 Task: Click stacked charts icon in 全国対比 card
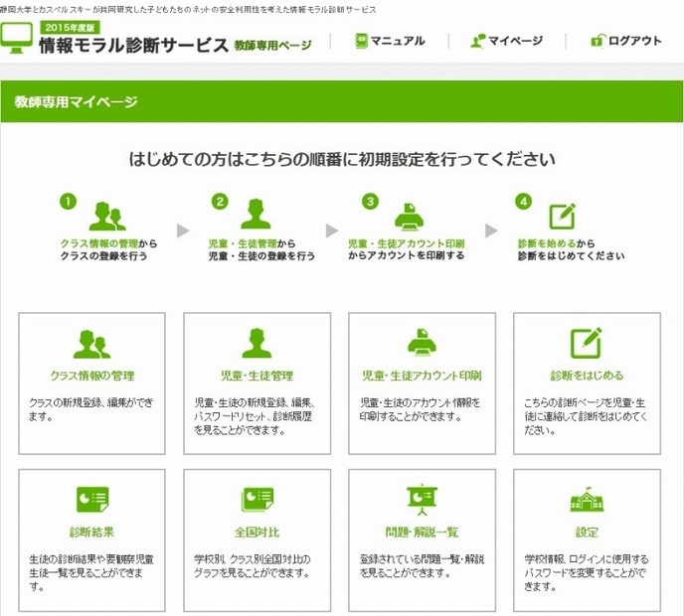(257, 500)
